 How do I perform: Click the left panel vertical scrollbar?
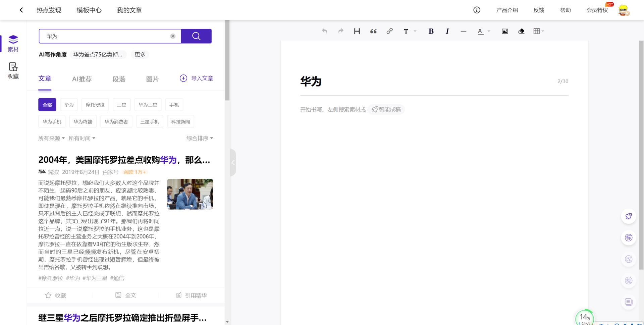[227, 60]
